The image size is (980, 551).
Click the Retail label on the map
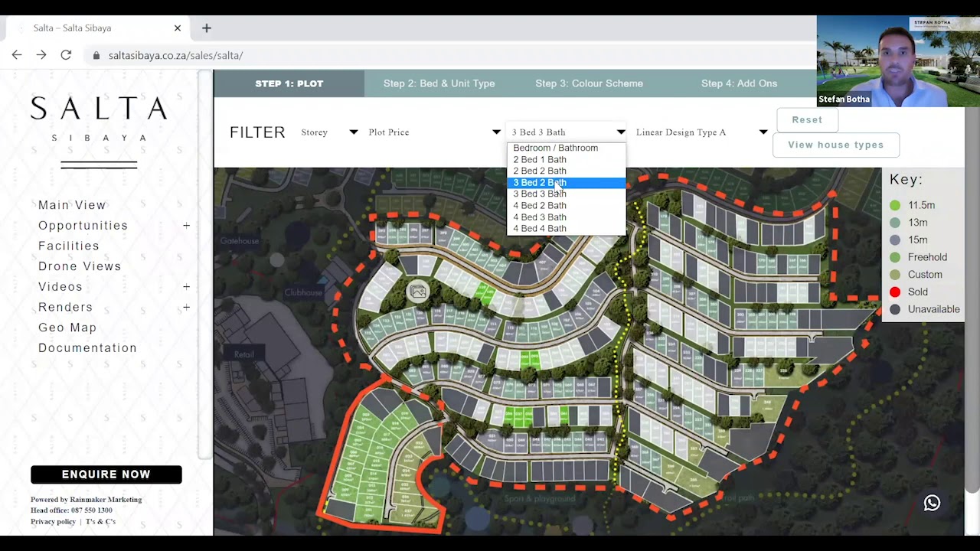[244, 354]
